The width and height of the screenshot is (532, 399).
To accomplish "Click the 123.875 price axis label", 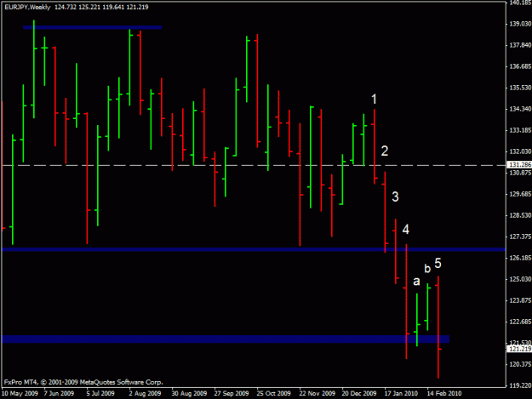I will tap(520, 300).
